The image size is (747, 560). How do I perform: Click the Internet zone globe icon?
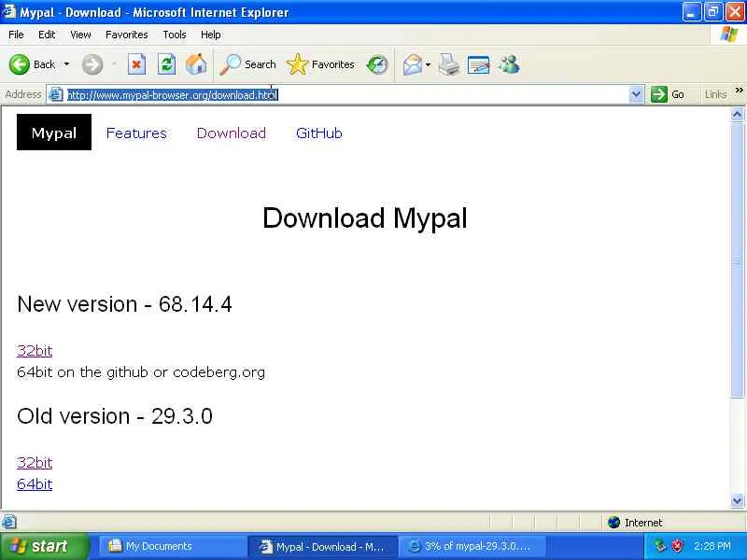tap(614, 523)
